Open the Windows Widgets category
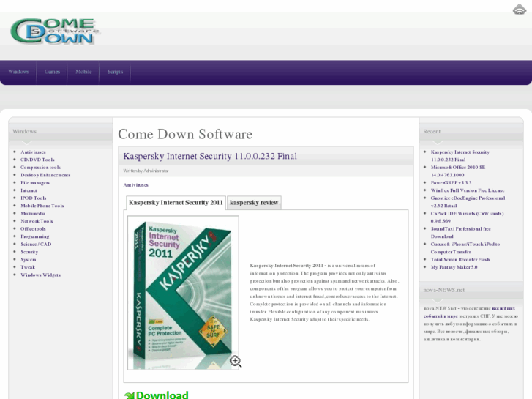Image resolution: width=532 pixels, height=399 pixels. click(x=40, y=275)
